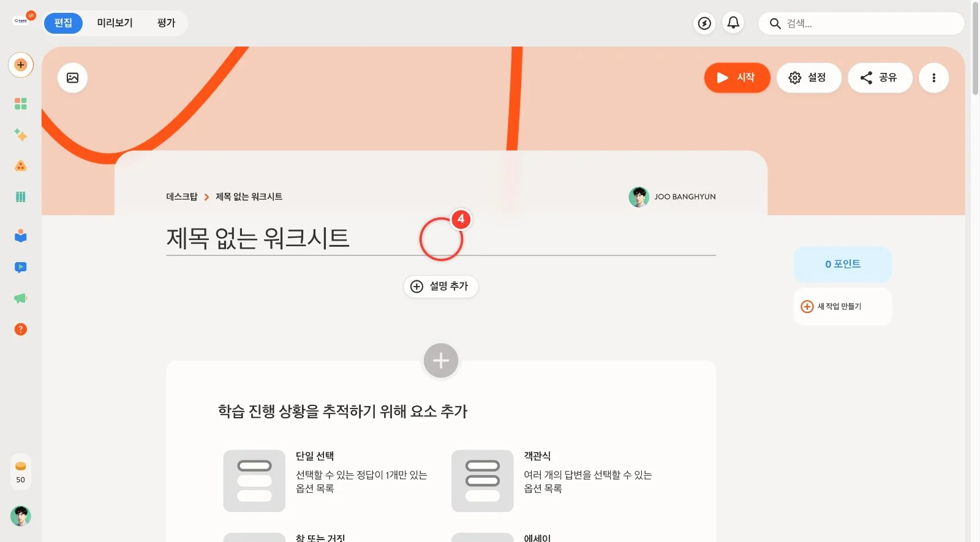Click the lightning bolt icon in top bar
This screenshot has height=542, width=980.
[x=705, y=23]
